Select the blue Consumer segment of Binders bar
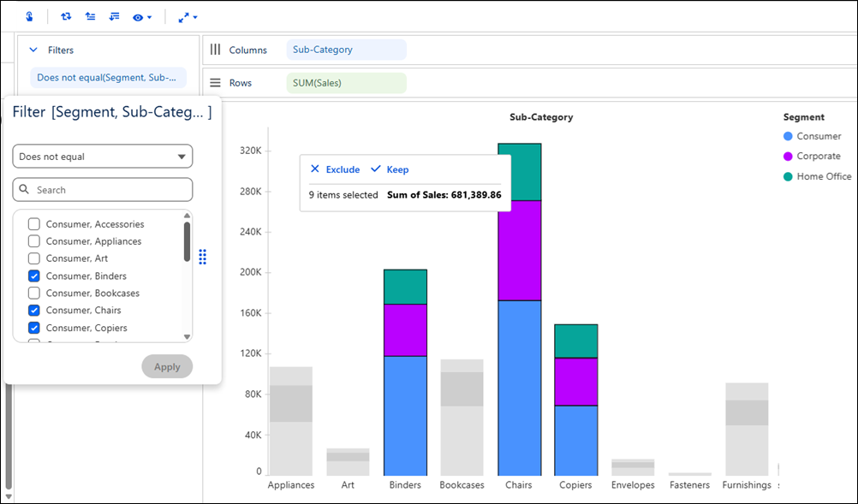Screen dimensions: 858x504 point(406,416)
